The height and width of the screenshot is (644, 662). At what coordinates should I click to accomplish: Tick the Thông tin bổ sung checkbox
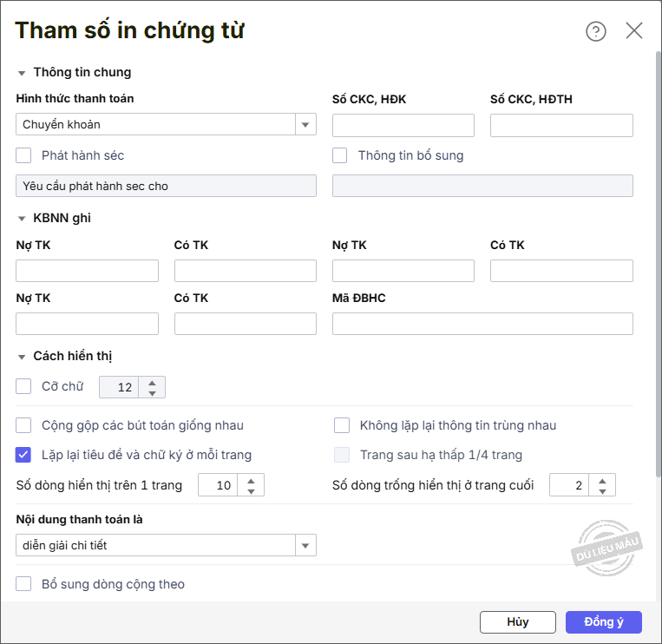340,155
